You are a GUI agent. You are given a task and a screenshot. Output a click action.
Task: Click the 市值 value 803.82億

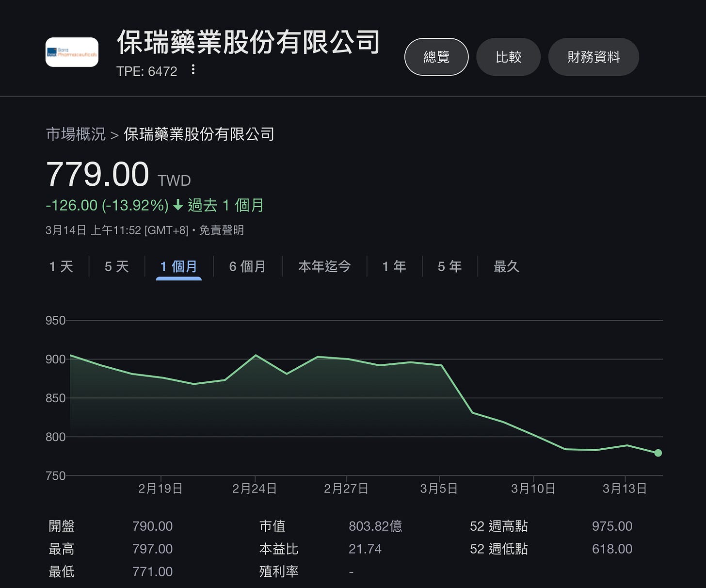375,526
